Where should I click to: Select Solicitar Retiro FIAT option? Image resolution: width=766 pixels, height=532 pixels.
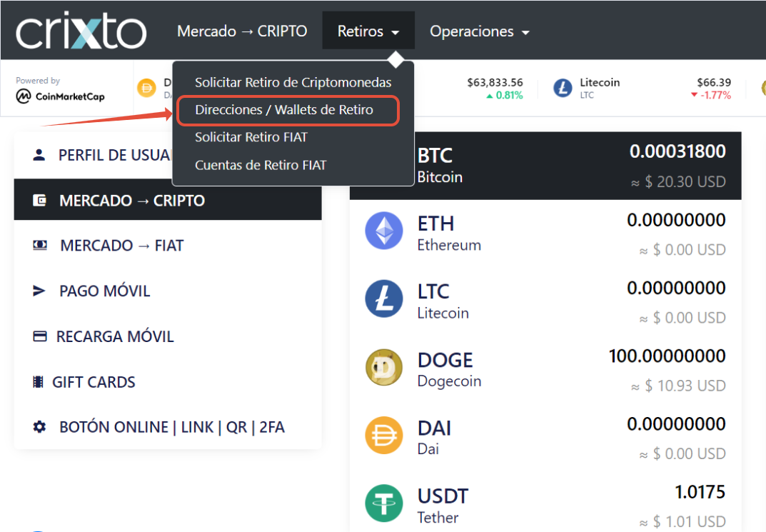pyautogui.click(x=251, y=137)
